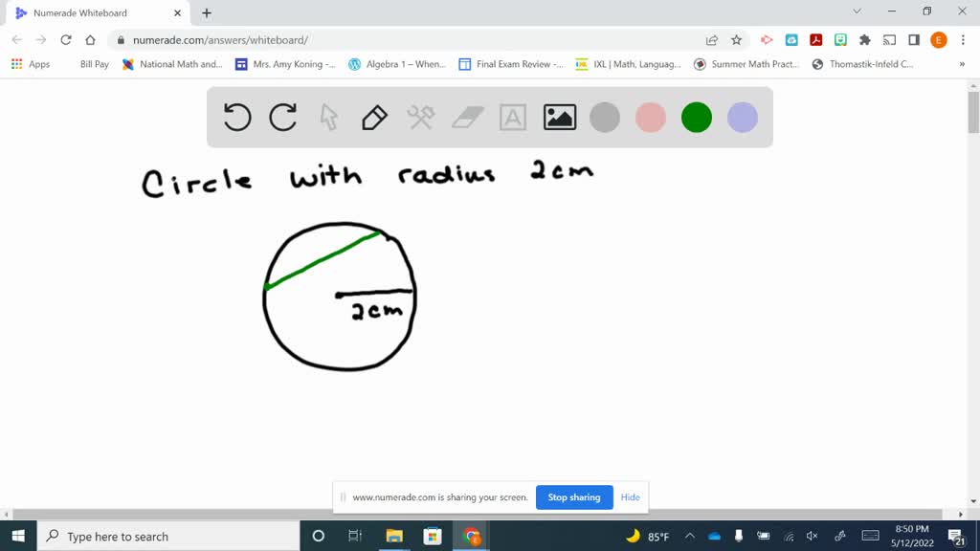Open the shapes/tools icon on the whiteboard toolbar
This screenshot has width=980, height=551.
(x=420, y=117)
